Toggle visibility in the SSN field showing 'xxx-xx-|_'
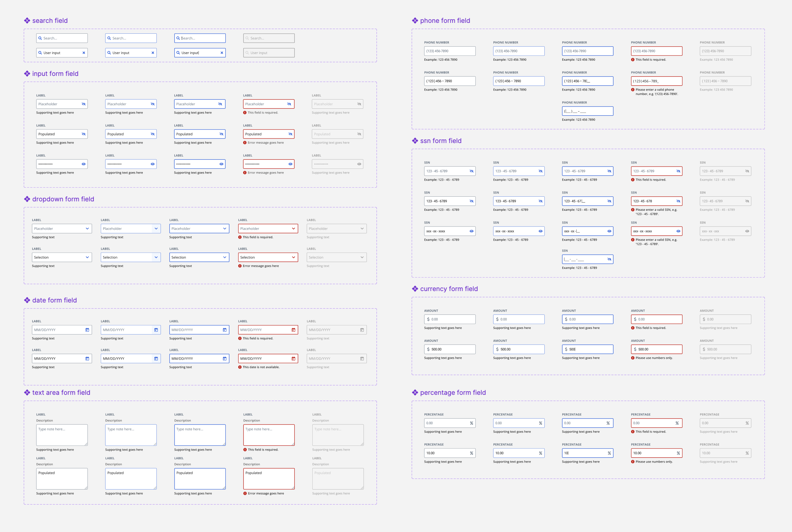The height and width of the screenshot is (532, 792). (x=609, y=231)
